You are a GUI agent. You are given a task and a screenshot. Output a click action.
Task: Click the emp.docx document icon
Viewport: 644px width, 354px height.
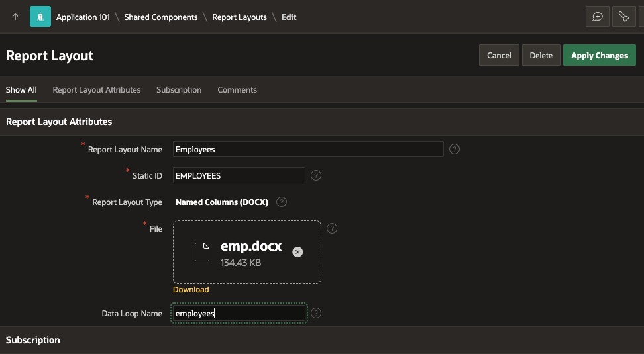201,252
